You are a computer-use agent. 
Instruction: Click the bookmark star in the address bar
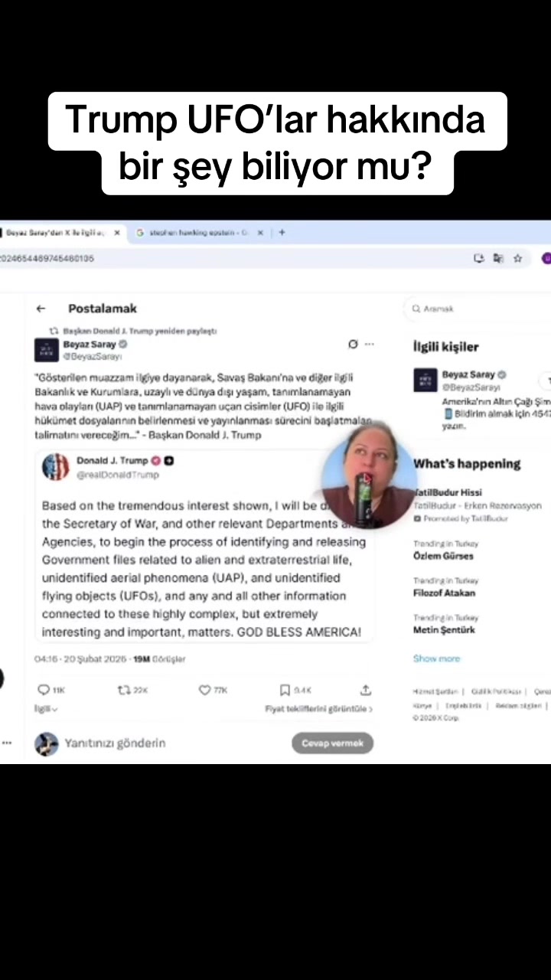[x=518, y=259]
